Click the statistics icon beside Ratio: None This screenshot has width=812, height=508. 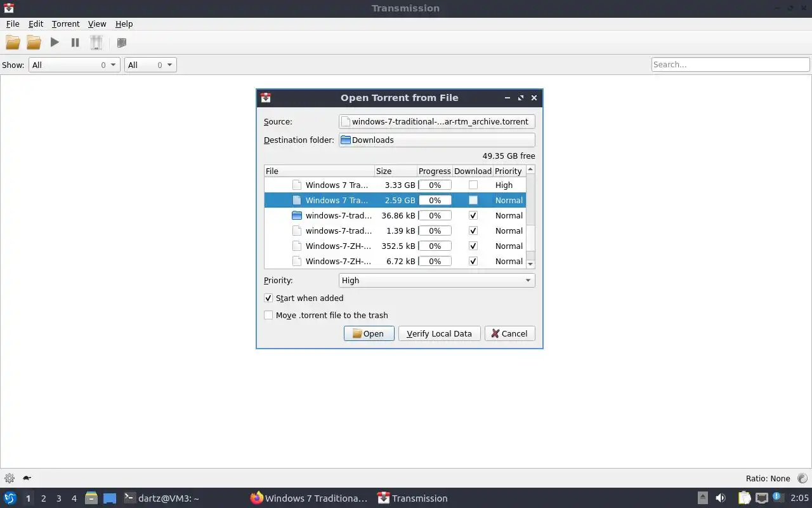point(802,478)
